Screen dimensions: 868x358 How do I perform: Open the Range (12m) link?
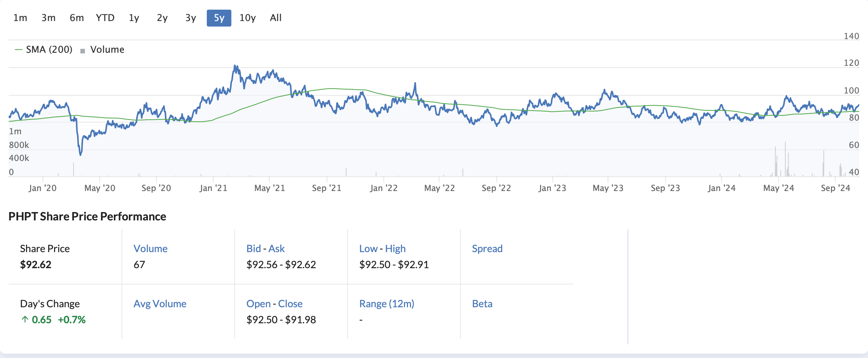(x=387, y=304)
